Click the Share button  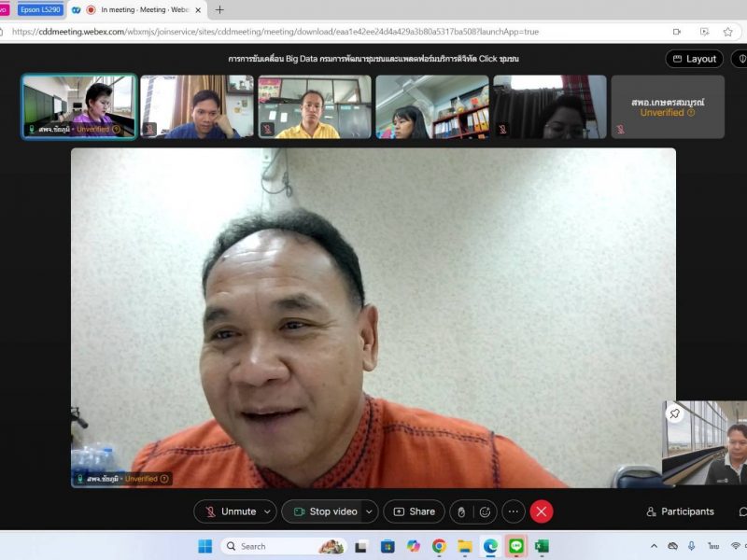click(414, 511)
